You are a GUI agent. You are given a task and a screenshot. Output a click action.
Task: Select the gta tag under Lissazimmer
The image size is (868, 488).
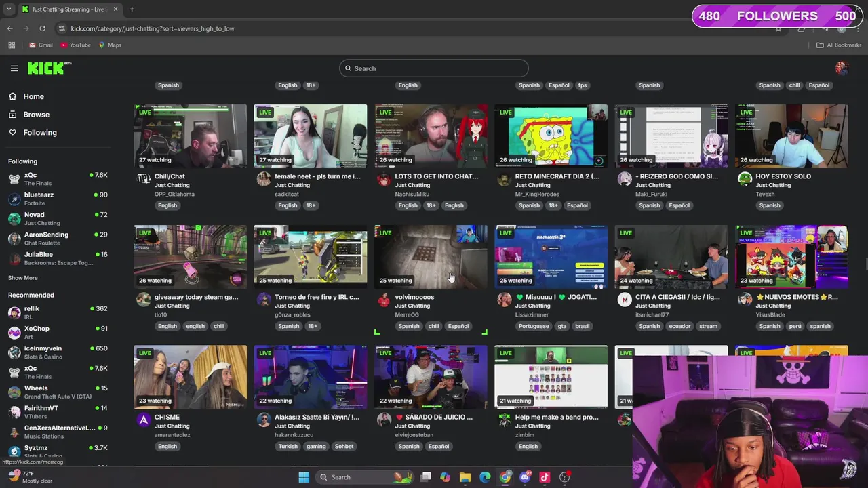click(561, 326)
